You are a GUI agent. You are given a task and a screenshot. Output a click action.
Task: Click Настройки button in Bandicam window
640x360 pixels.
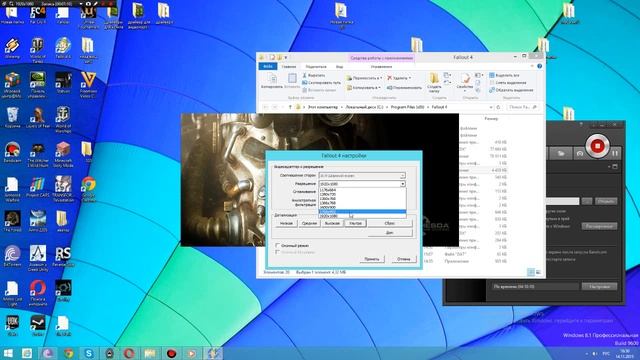(x=599, y=287)
